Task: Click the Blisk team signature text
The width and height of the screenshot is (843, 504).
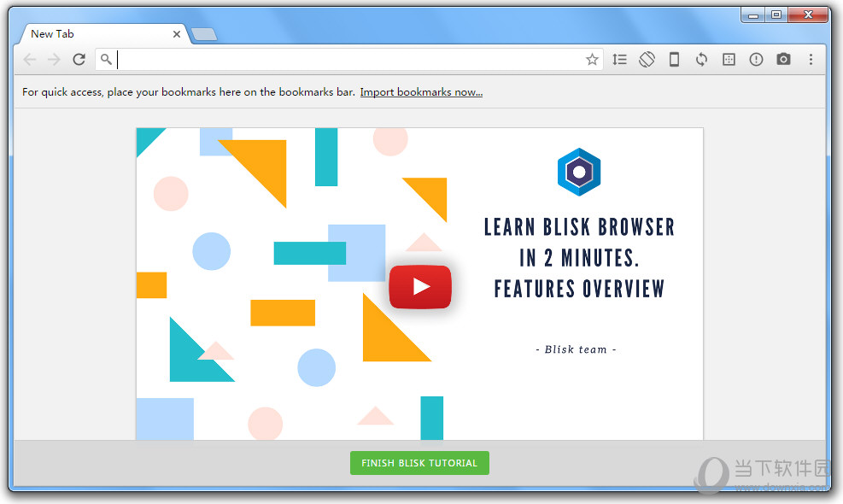Action: (x=576, y=349)
